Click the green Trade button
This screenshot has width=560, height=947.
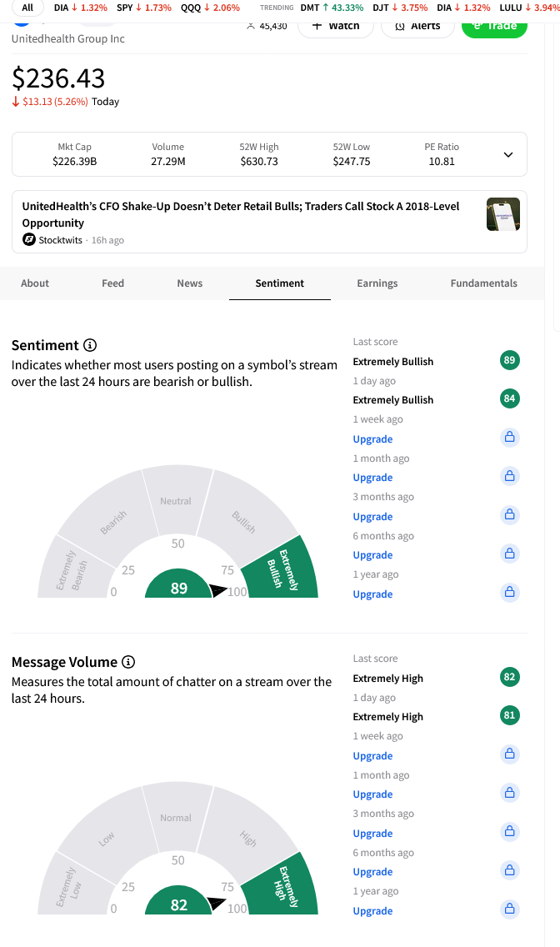[x=494, y=27]
